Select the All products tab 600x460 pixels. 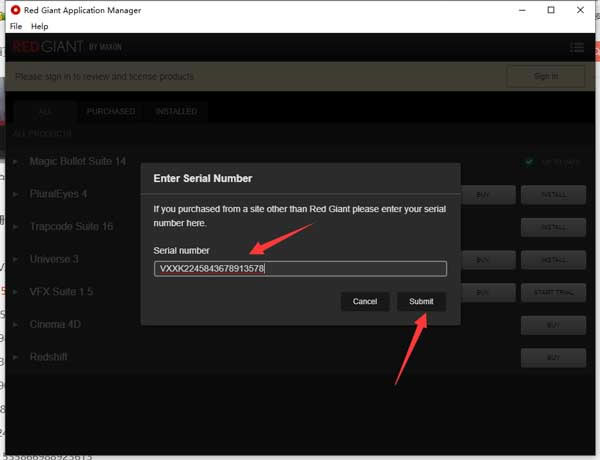[46, 111]
